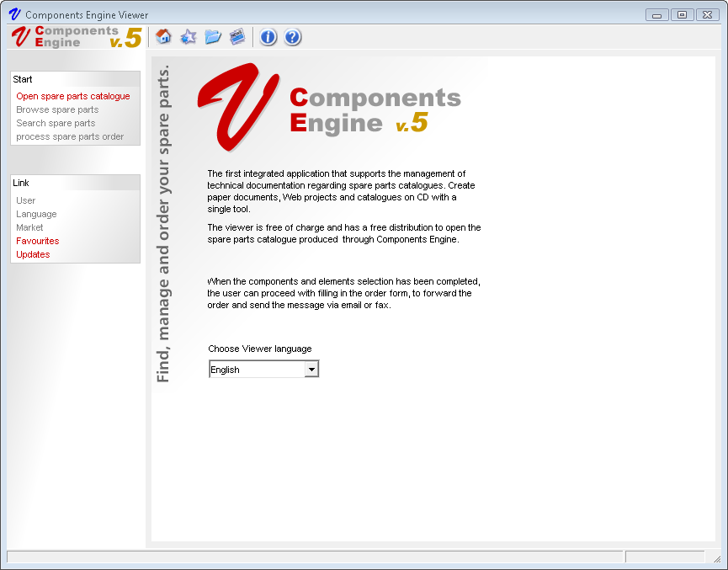Image resolution: width=728 pixels, height=570 pixels.
Task: Click the open folder toolbar icon
Action: tap(213, 37)
